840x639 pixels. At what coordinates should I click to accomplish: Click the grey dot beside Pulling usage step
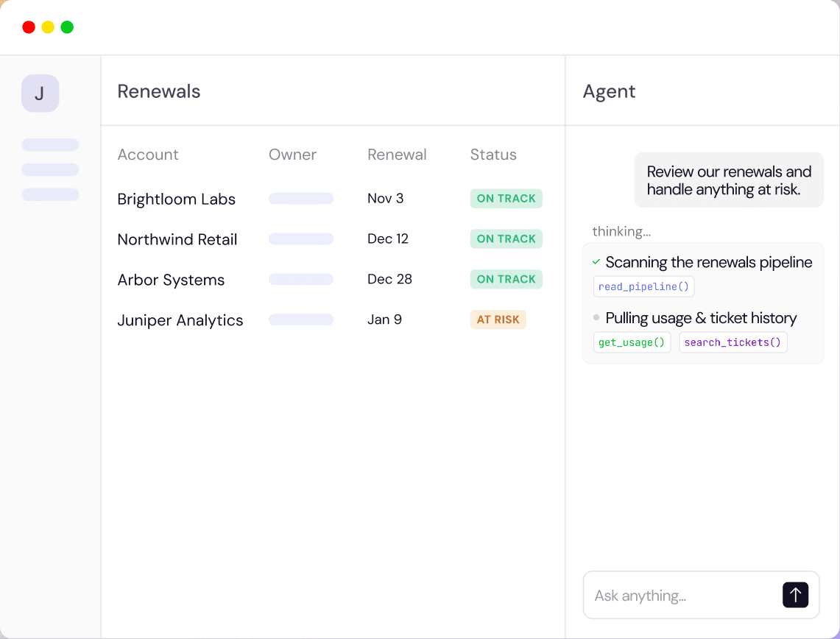click(x=596, y=317)
